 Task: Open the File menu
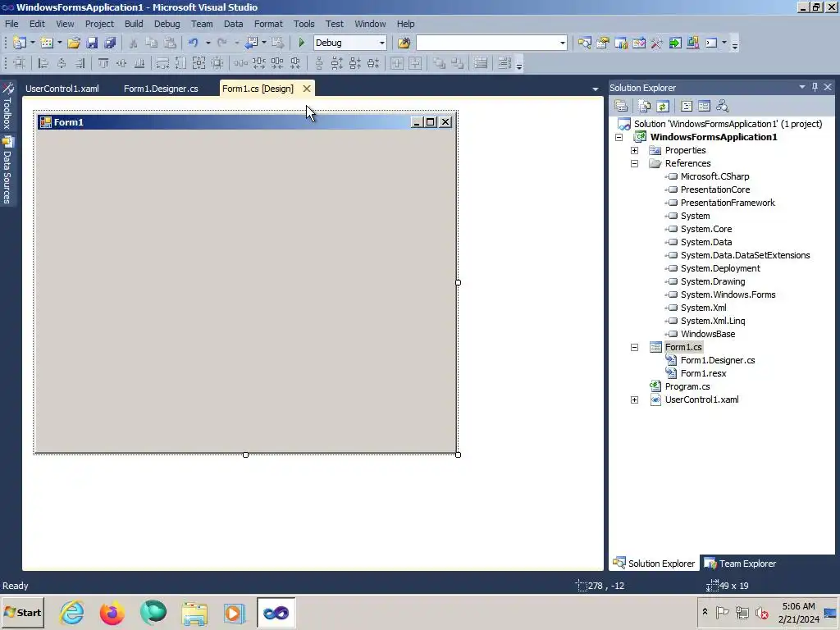pos(11,24)
